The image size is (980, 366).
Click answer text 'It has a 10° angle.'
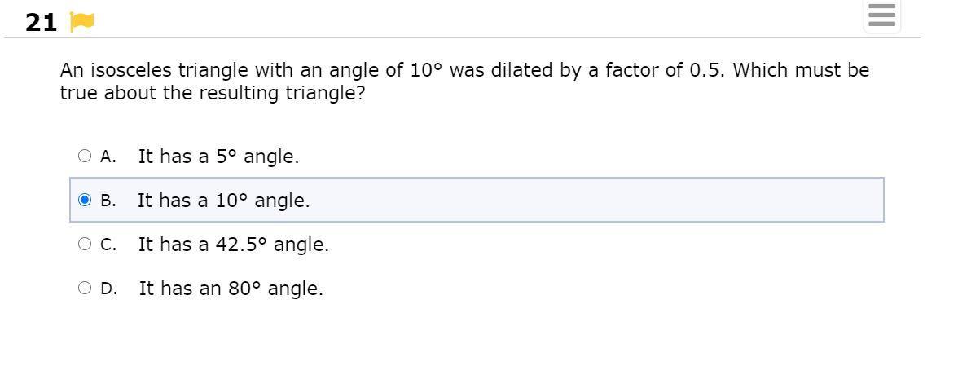tap(223, 201)
